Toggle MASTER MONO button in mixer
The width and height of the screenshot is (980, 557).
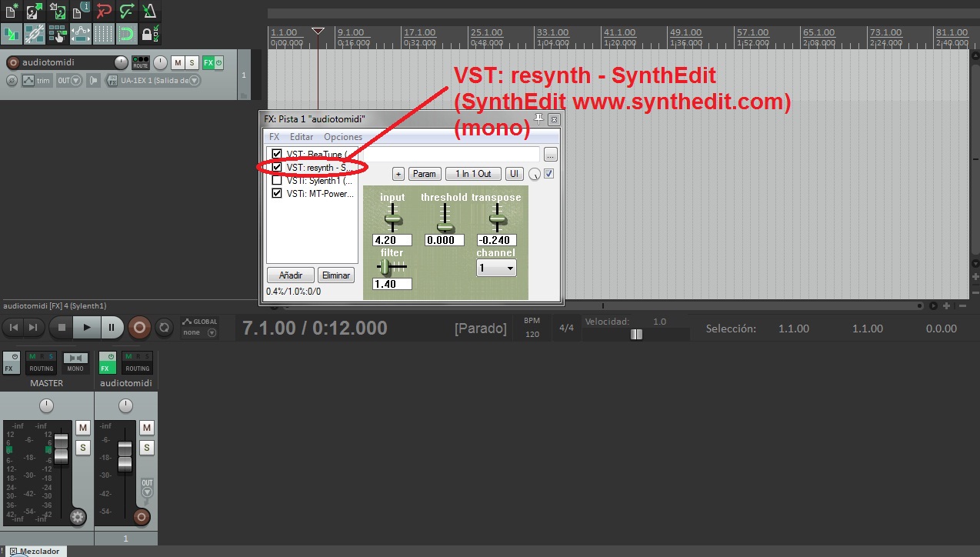click(x=75, y=362)
